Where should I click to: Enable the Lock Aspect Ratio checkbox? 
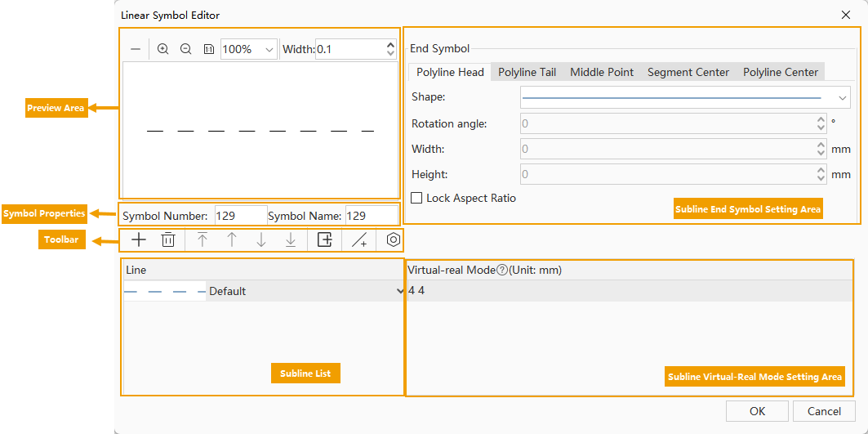416,198
